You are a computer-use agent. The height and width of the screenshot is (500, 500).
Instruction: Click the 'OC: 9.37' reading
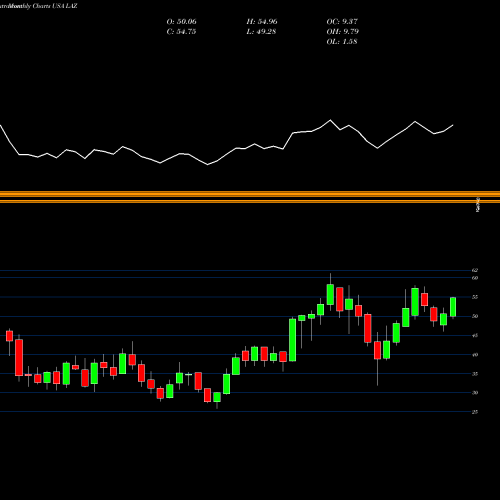pos(342,22)
